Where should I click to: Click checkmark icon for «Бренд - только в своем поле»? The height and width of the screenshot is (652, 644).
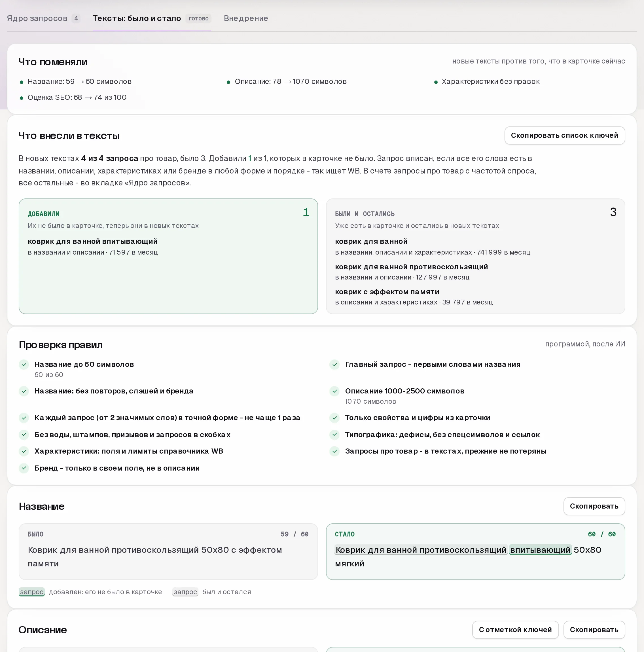click(24, 468)
